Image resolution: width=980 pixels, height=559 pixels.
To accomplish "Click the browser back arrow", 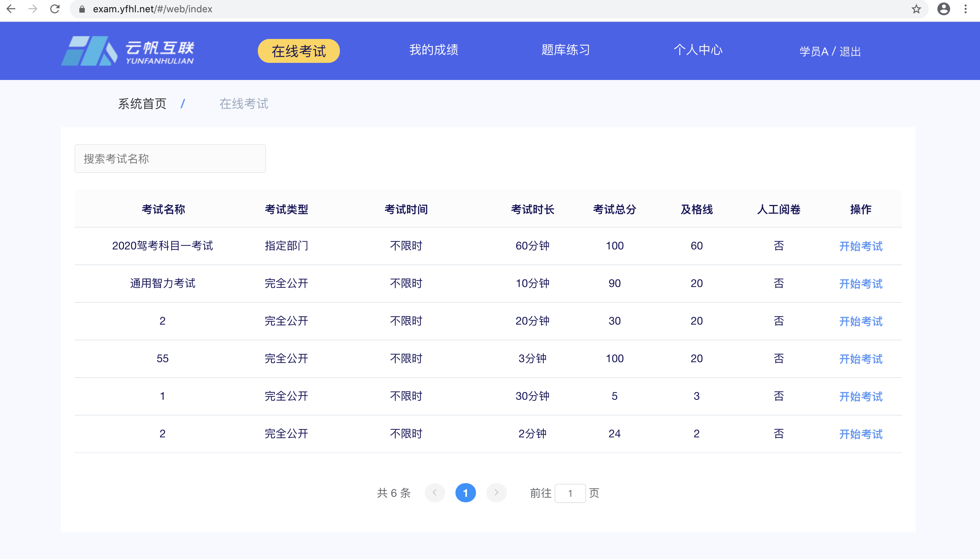I will [x=12, y=9].
